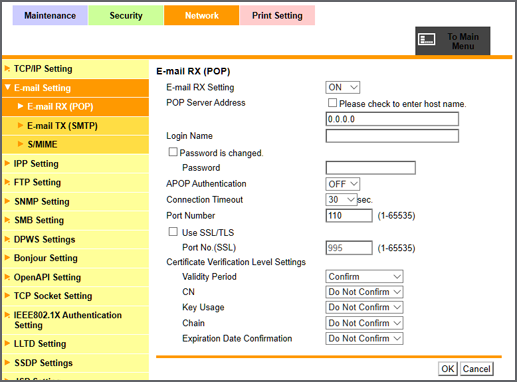This screenshot has width=517, height=382.
Task: Open Bonjour Setting in sidebar
Action: point(75,258)
